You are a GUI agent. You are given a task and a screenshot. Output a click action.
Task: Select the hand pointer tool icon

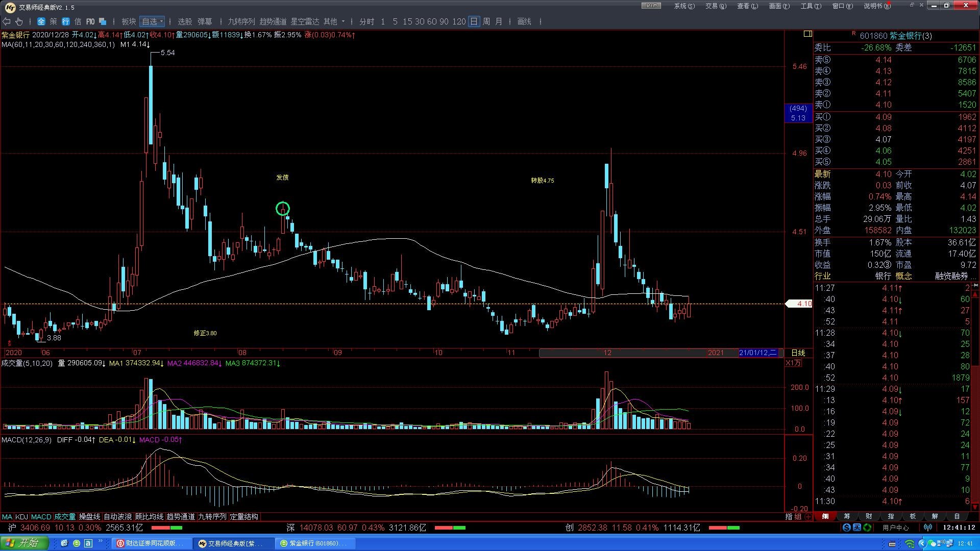coord(19,21)
